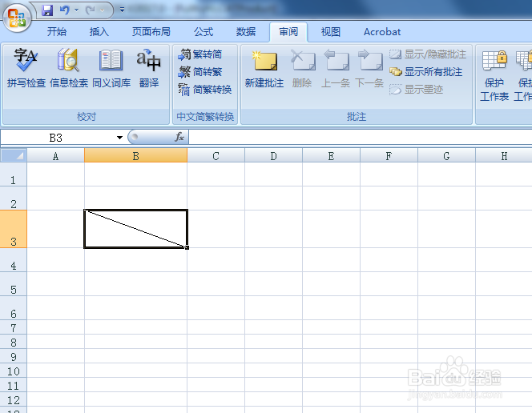Image resolution: width=532 pixels, height=413 pixels.
Task: Select row 1 header
Action: (14, 174)
